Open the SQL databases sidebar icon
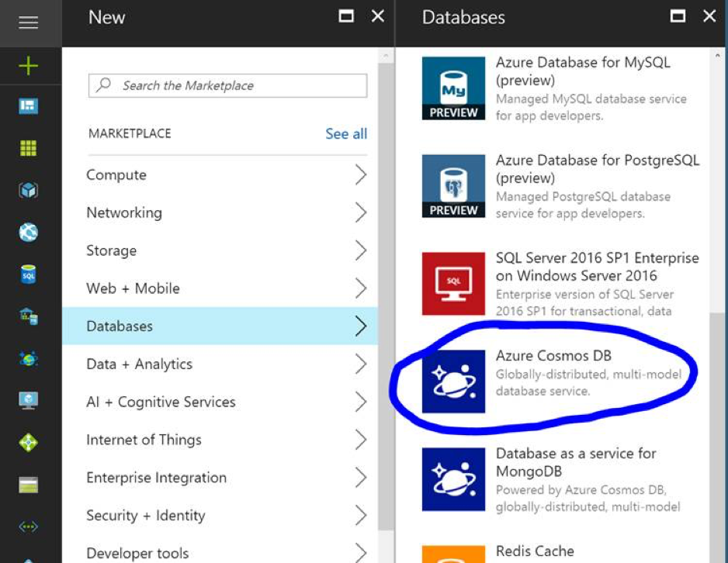The height and width of the screenshot is (563, 728). coord(28,275)
